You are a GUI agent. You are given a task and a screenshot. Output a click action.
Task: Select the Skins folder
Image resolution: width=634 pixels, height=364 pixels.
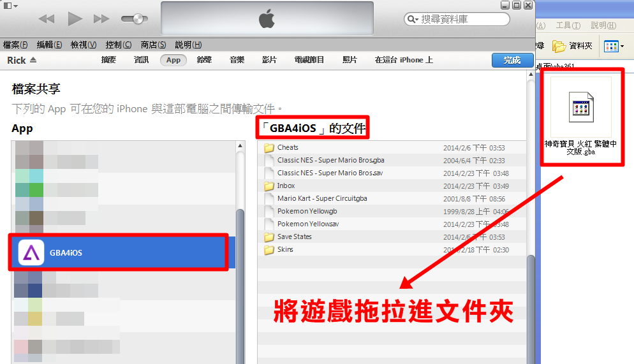point(392,249)
